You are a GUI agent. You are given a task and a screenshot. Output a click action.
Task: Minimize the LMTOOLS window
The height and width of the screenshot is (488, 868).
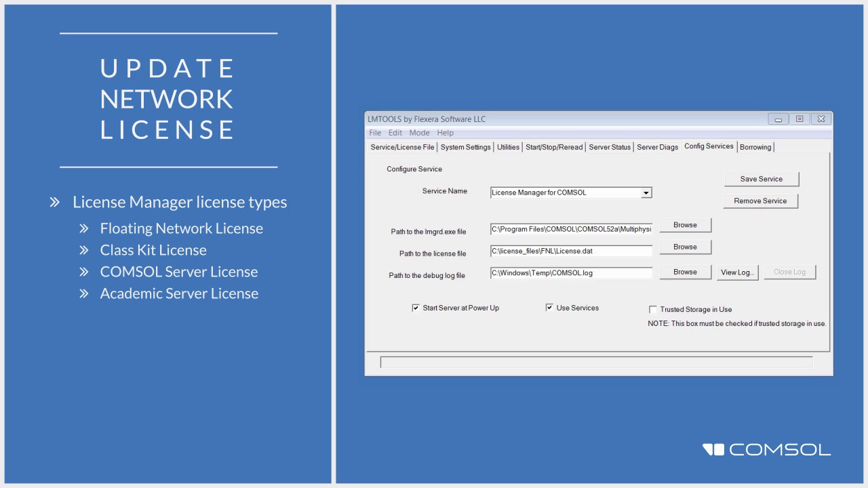click(x=778, y=119)
